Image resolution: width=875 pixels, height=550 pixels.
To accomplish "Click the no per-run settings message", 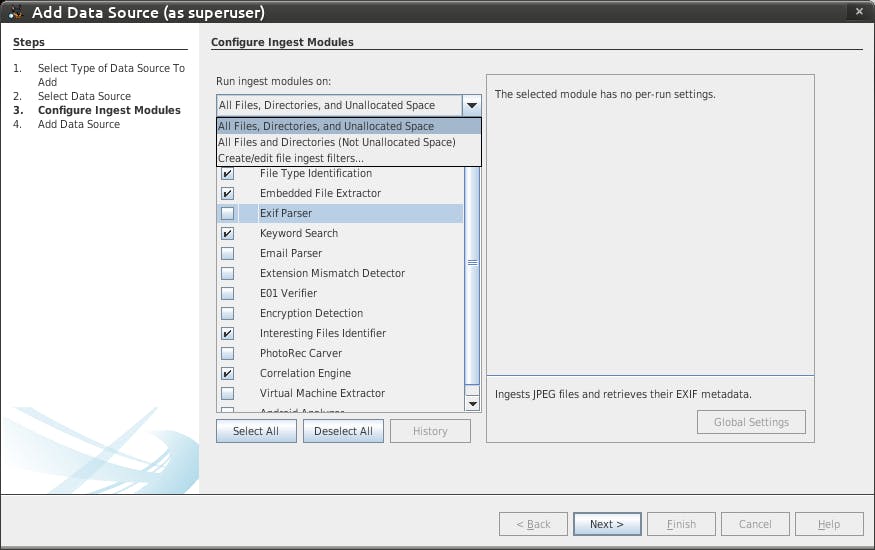I will (605, 94).
